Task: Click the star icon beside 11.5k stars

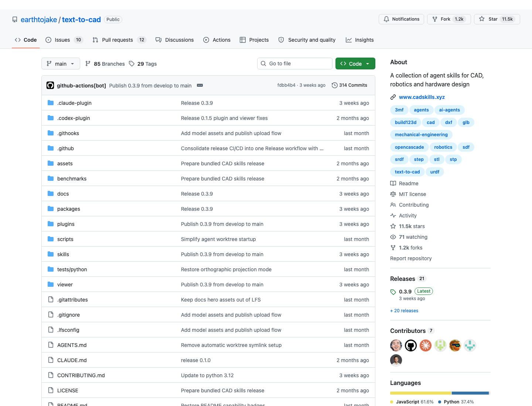Action: pos(393,226)
